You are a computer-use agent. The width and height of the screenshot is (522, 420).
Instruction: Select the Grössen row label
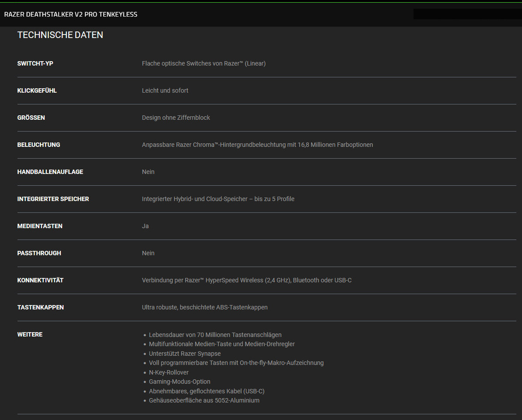[x=31, y=118]
